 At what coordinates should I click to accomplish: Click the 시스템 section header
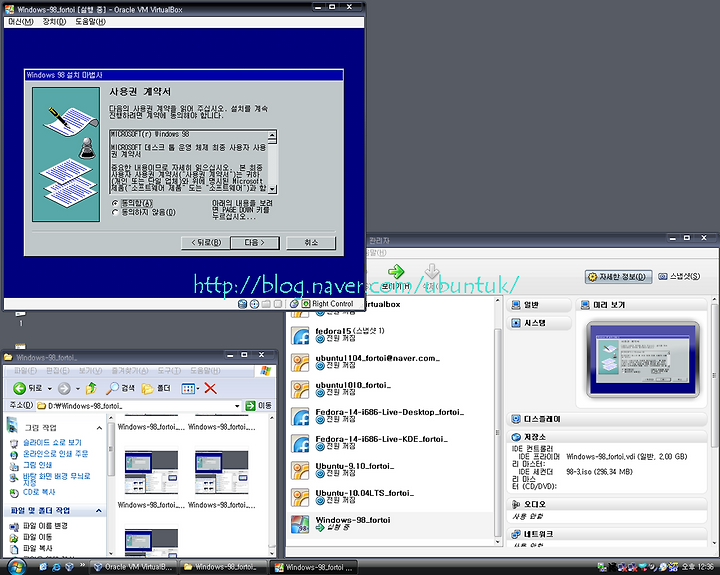(539, 323)
